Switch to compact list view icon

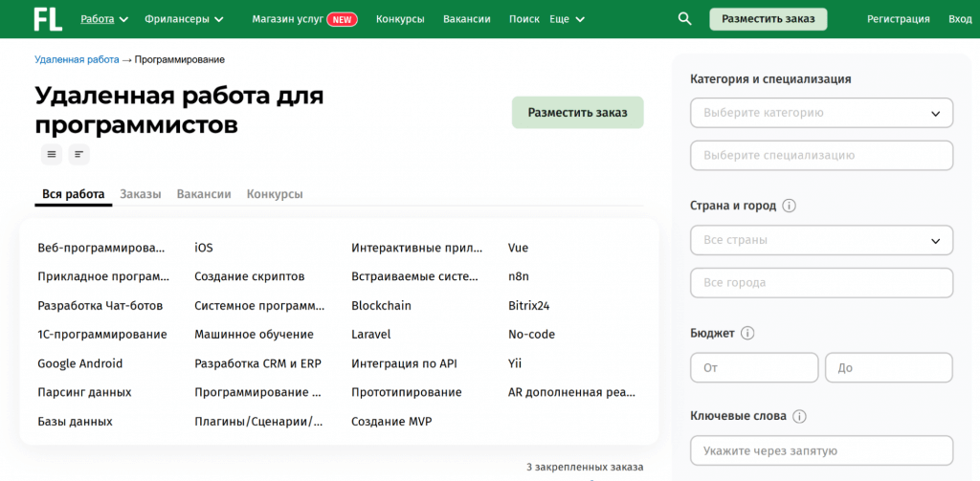click(x=78, y=154)
